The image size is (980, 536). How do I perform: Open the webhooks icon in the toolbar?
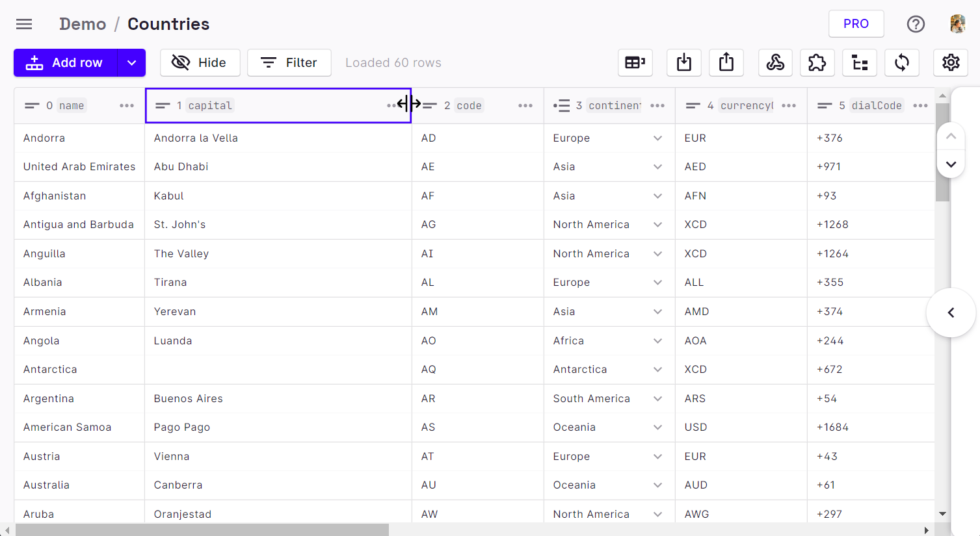pos(775,63)
